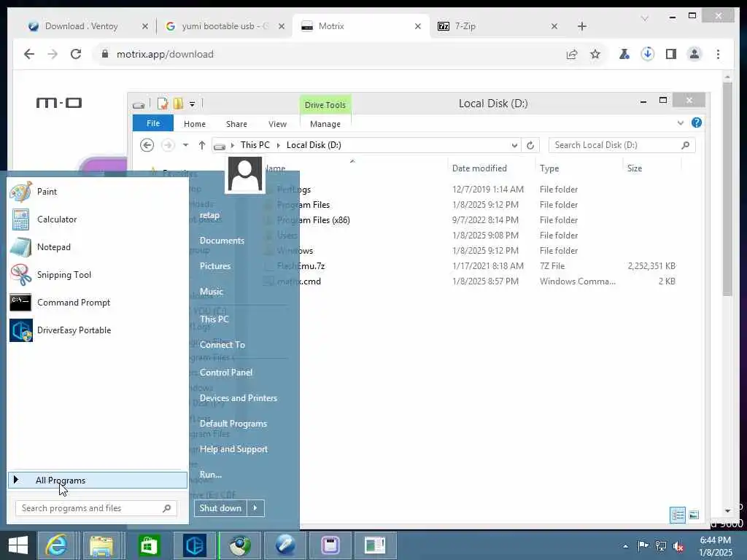Open the retap user folder
Viewport: 747px width, 560px height.
point(209,215)
